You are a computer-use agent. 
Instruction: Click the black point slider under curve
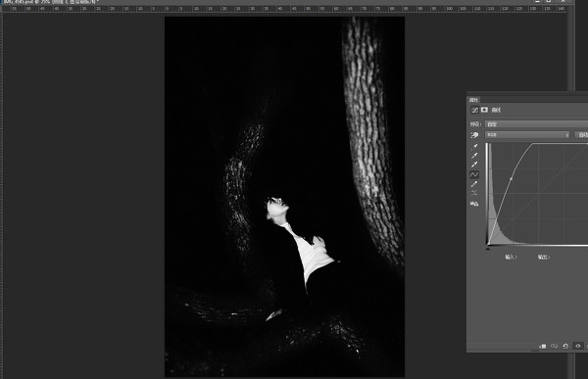[488, 248]
